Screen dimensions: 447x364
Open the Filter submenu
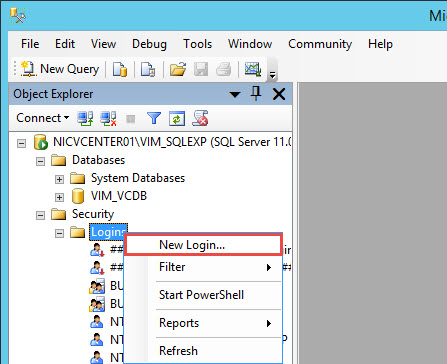pyautogui.click(x=203, y=267)
